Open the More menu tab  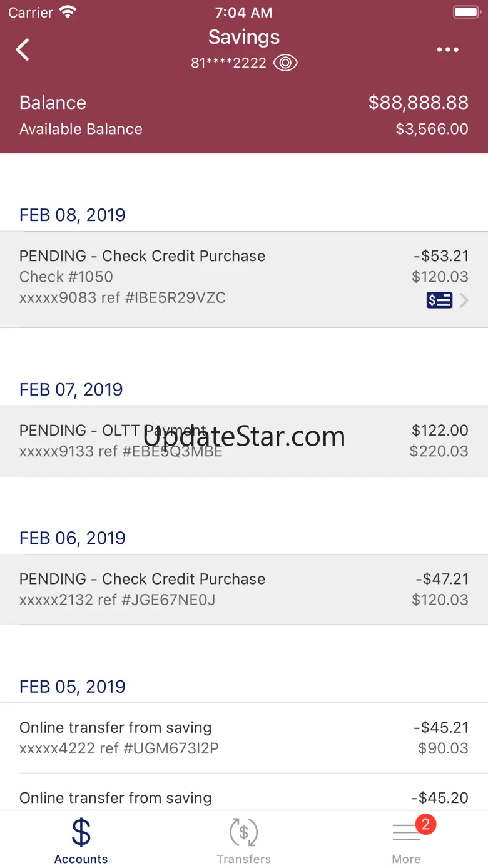click(406, 841)
